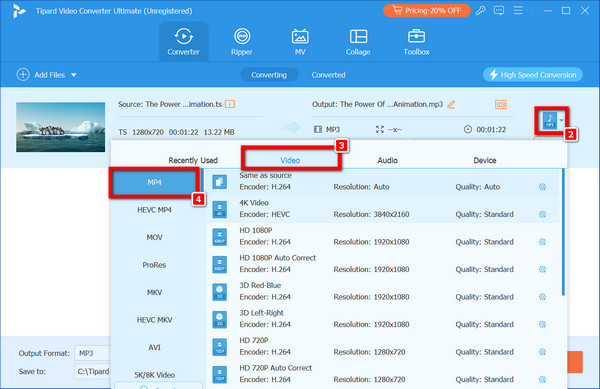
Task: Open the Collage module
Action: tap(358, 42)
